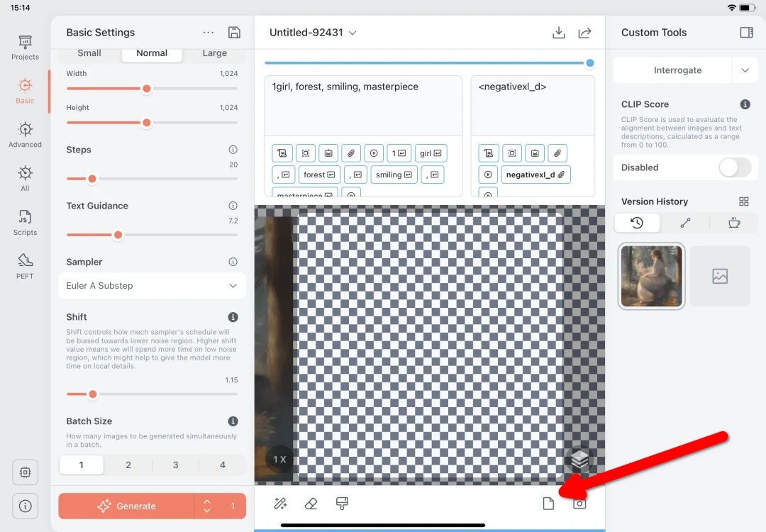The height and width of the screenshot is (532, 766).
Task: Set batch size to 3
Action: 175,465
